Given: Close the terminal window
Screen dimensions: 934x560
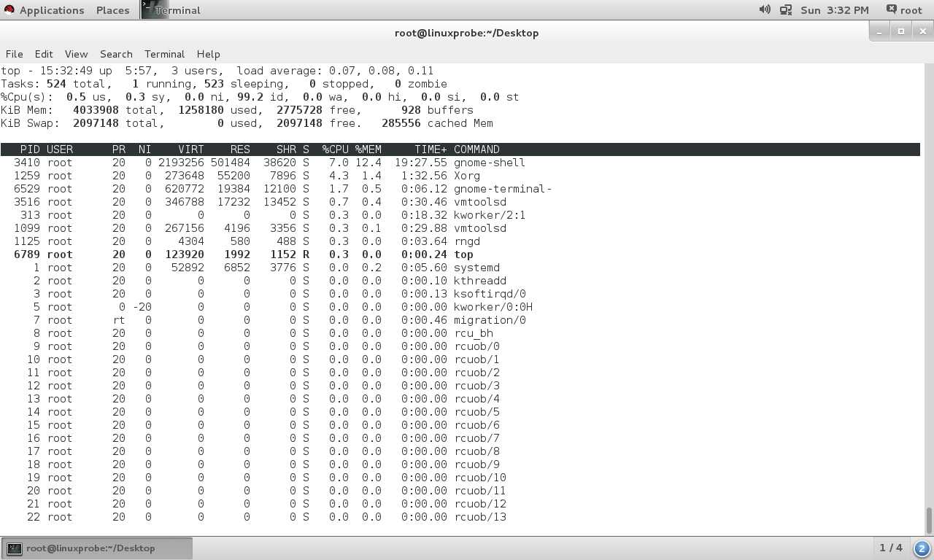Looking at the screenshot, I should click(922, 31).
